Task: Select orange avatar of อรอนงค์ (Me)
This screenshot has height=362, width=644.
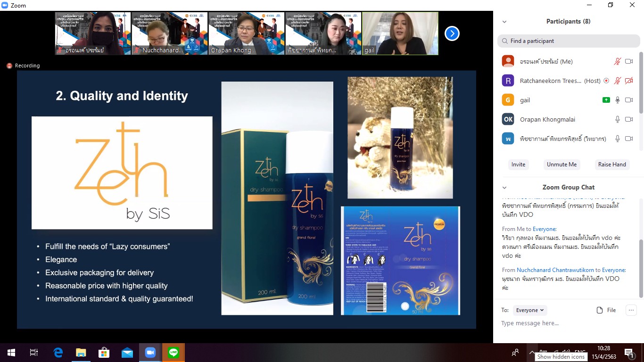Action: [x=508, y=61]
